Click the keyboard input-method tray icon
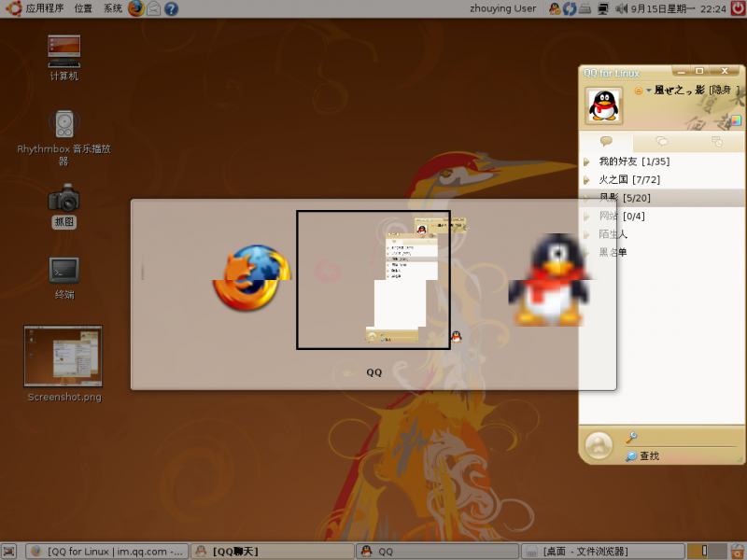 (585, 8)
